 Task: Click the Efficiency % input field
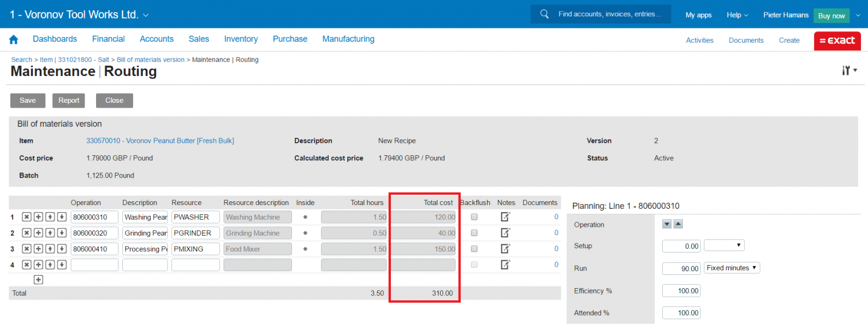tap(681, 291)
